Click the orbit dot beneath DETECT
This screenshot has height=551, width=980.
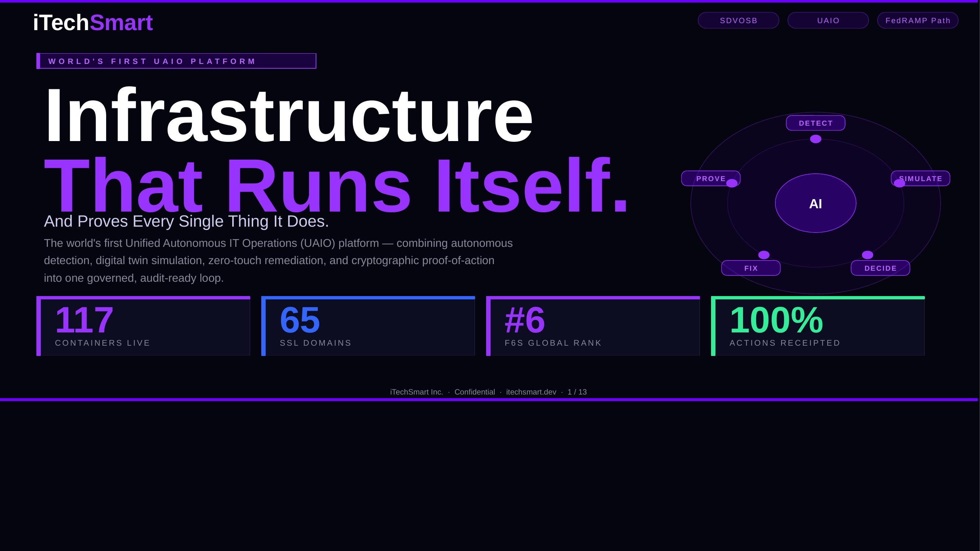click(816, 139)
